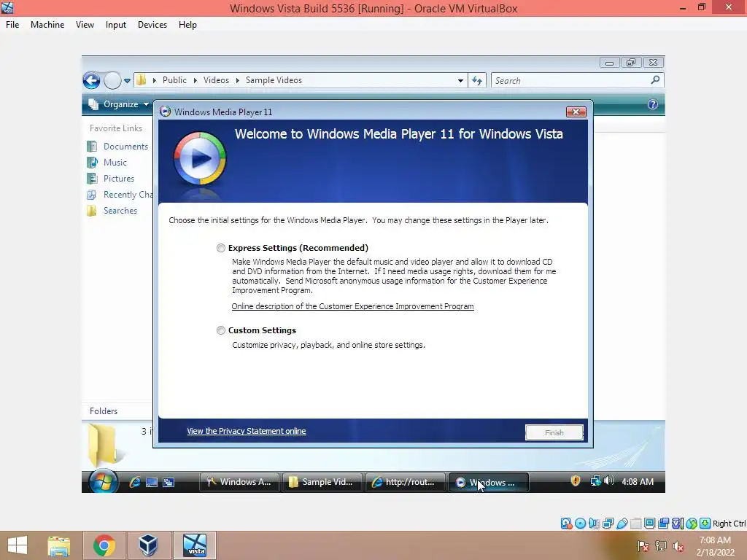
Task: Open Explorer help question mark icon
Action: click(653, 104)
